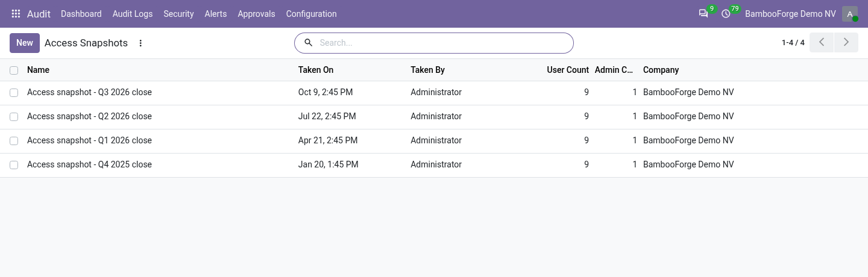Viewport: 868px width, 277px height.
Task: Open the Dashboard menu
Action: tap(81, 14)
